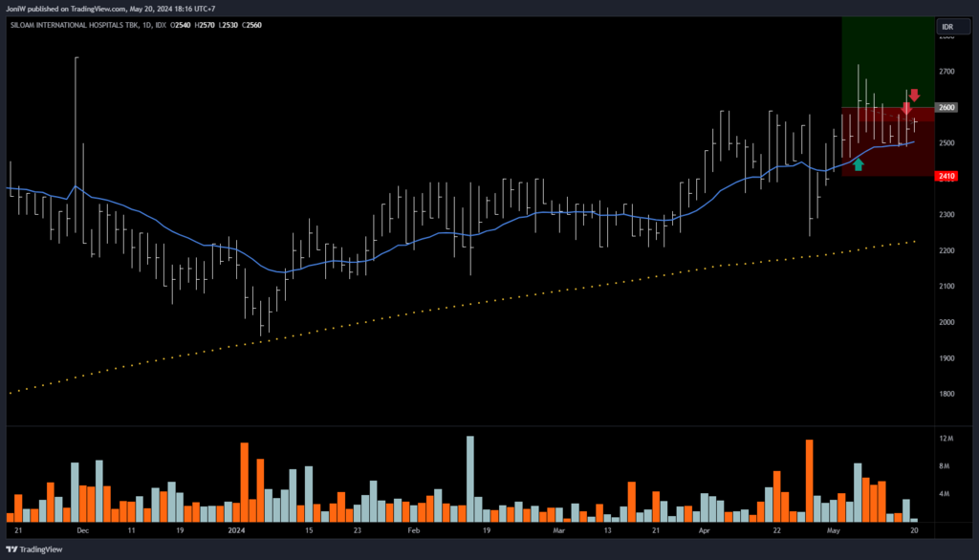Select the lower red down arrow marker
979x560 pixels.
coord(906,109)
